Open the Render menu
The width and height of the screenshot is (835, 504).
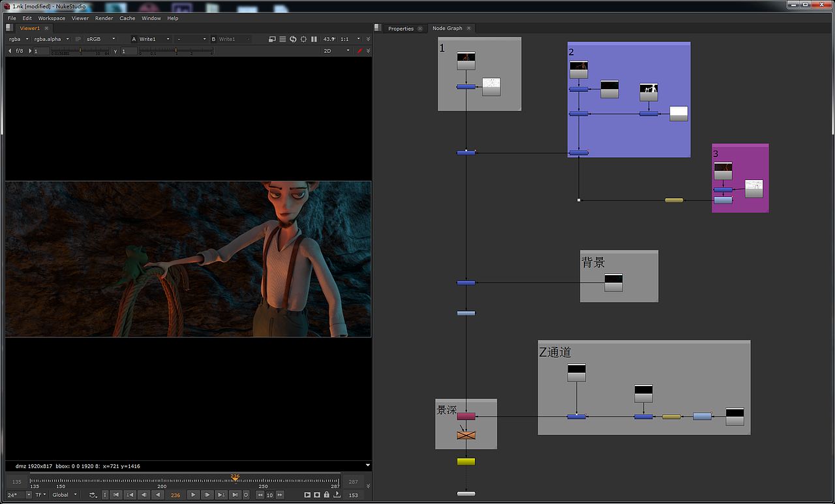[104, 18]
